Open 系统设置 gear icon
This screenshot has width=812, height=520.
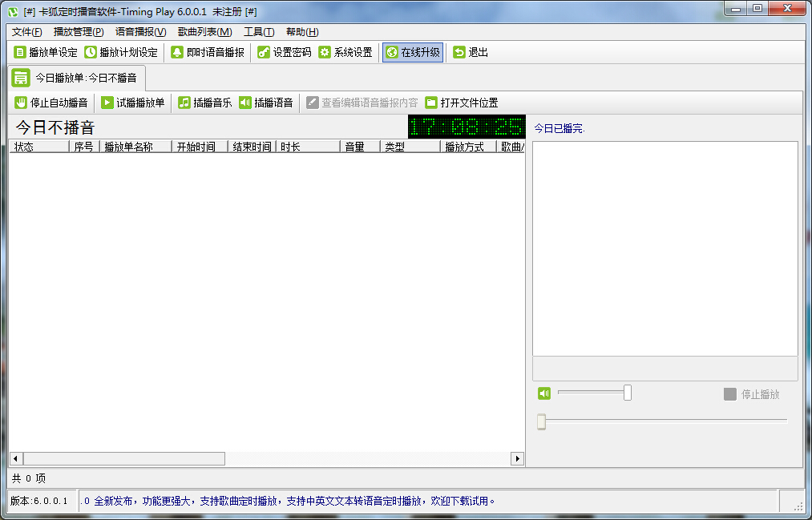[x=325, y=52]
